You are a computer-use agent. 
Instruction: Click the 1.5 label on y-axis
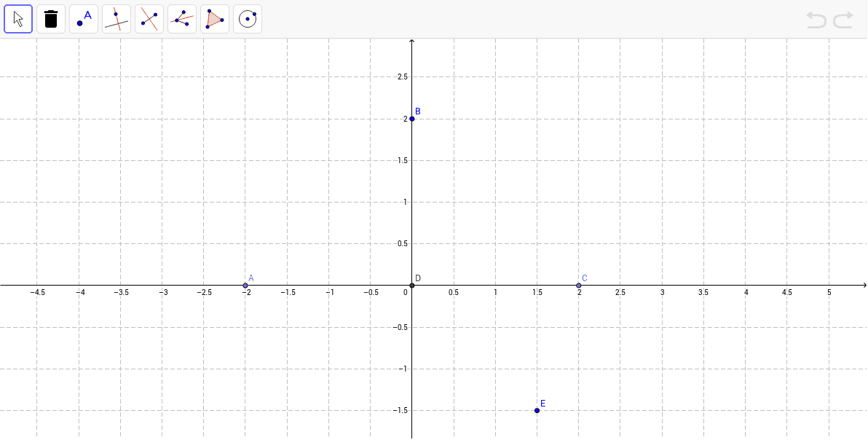click(403, 160)
